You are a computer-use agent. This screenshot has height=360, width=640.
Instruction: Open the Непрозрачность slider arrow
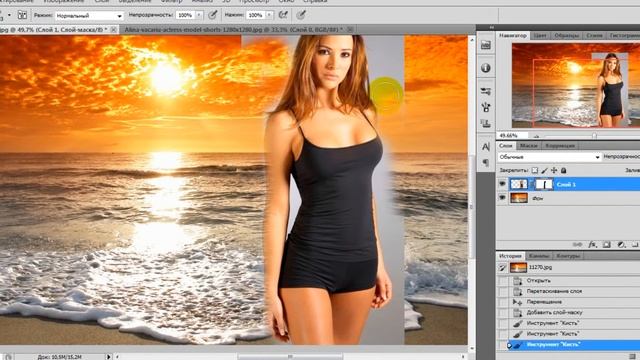tap(199, 15)
